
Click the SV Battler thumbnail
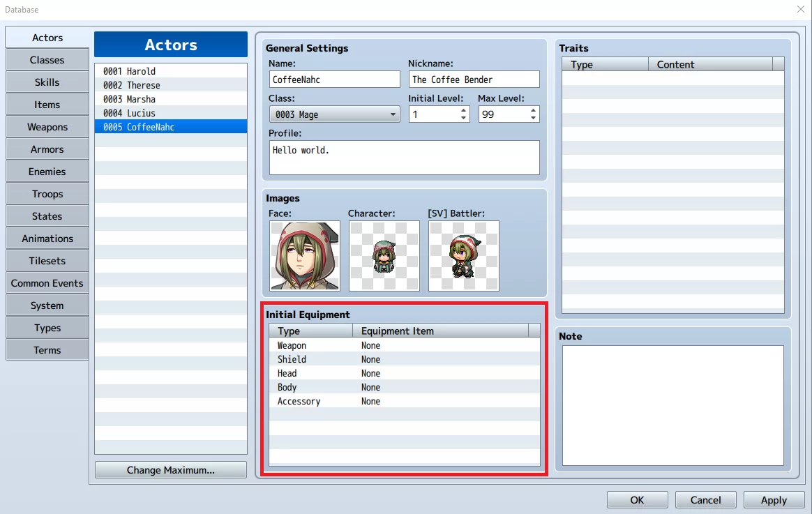464,256
